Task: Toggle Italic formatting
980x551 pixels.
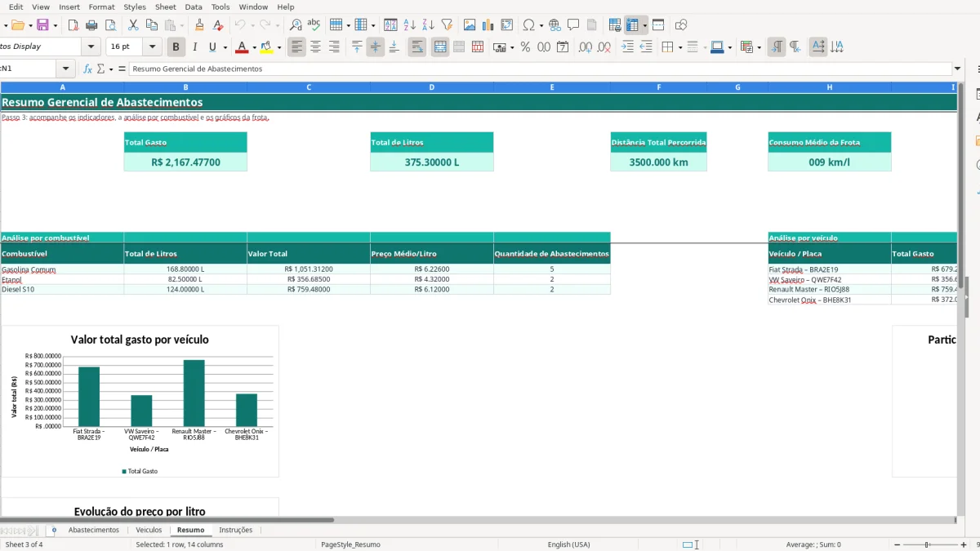Action: [194, 47]
